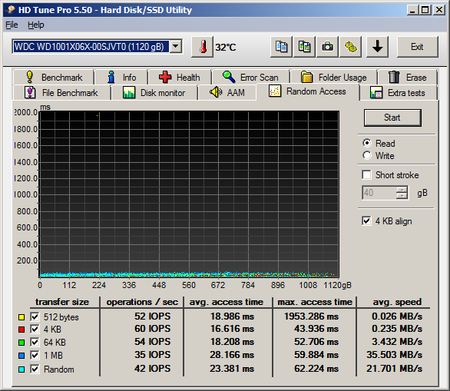
Task: Open the File menu
Action: pos(12,25)
